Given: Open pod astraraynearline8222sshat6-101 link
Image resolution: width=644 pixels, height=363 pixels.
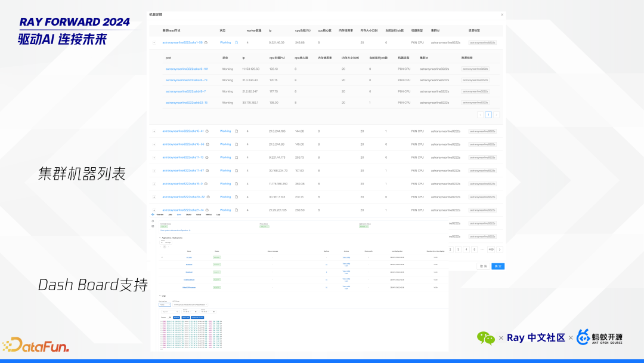Looking at the screenshot, I should pyautogui.click(x=186, y=69).
